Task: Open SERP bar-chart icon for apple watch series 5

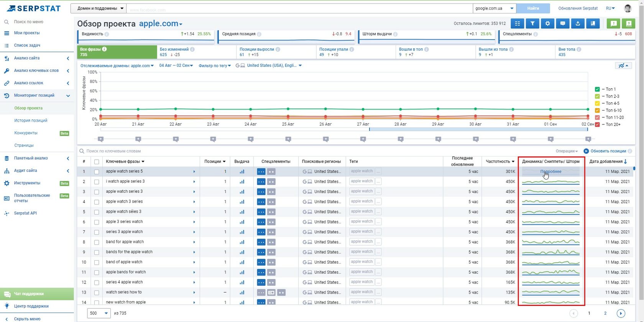Action: [242, 172]
